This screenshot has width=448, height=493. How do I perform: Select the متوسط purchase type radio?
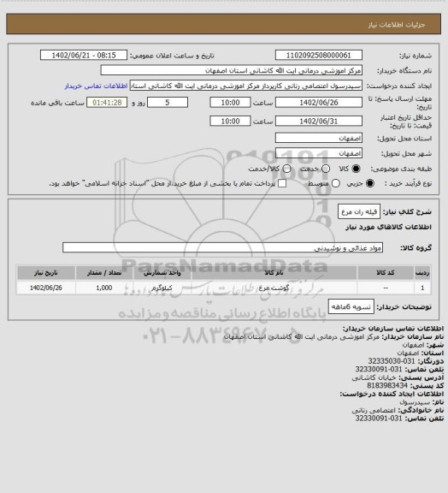pyautogui.click(x=336, y=183)
